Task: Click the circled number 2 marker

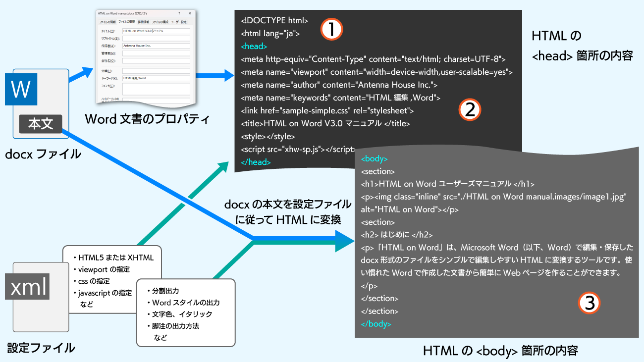Action: point(470,110)
